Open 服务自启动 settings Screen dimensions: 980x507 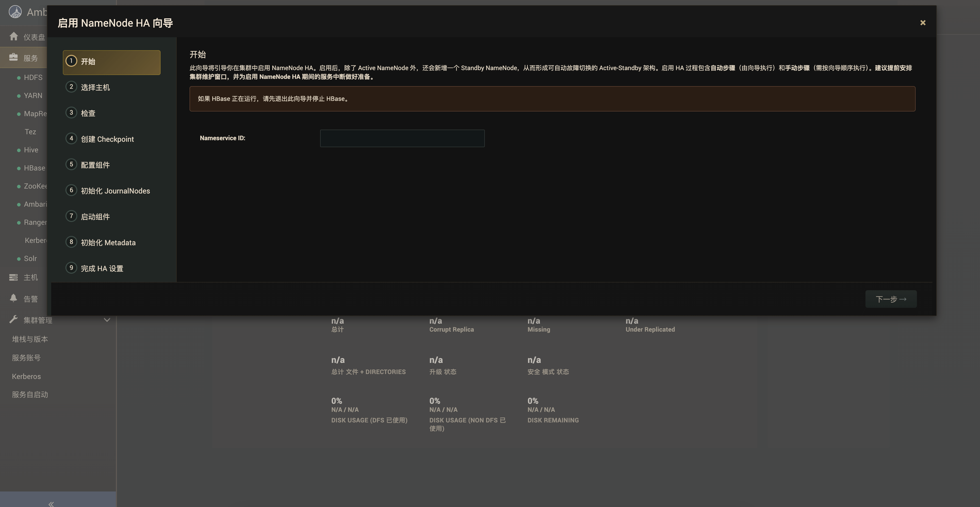(30, 395)
